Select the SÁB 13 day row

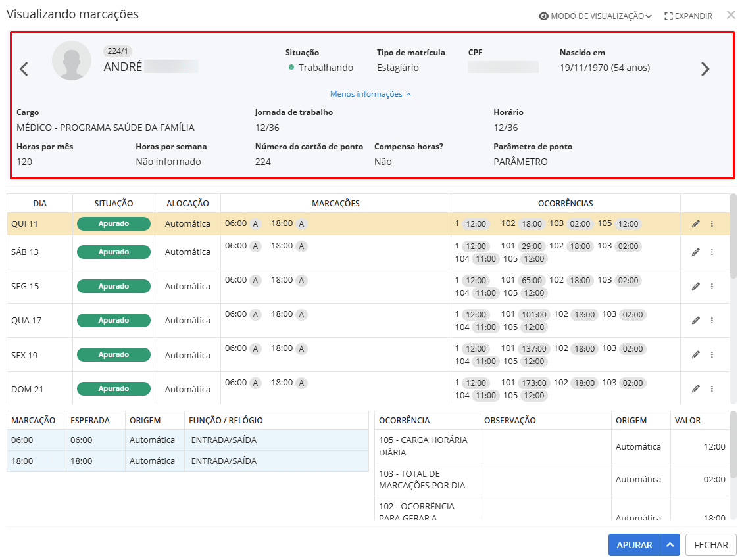pyautogui.click(x=25, y=252)
